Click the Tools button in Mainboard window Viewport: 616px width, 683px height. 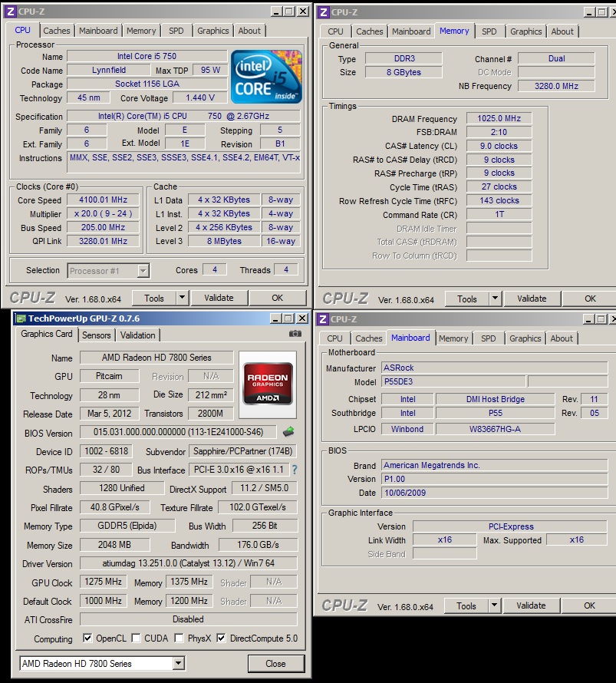[x=466, y=605]
